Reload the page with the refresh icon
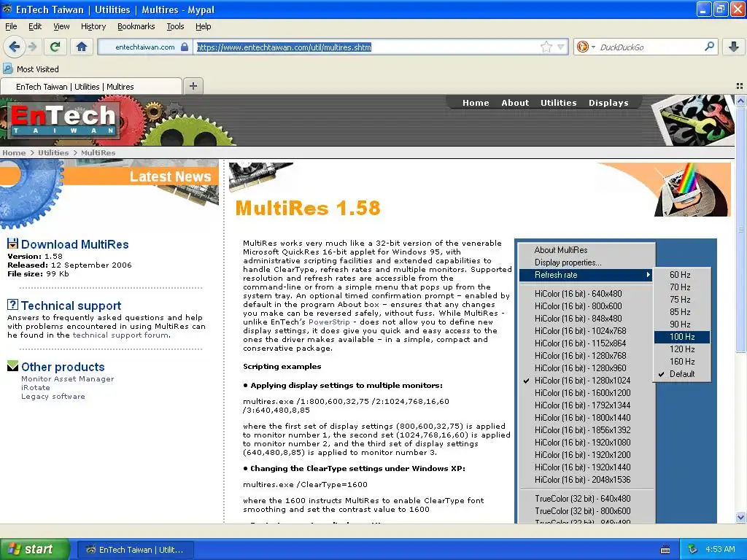Viewport: 747px width, 560px height. pos(55,47)
